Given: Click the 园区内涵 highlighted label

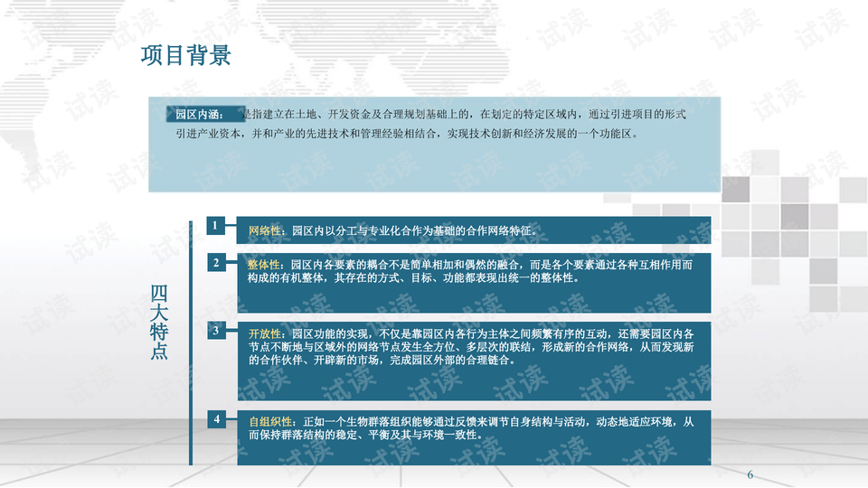Looking at the screenshot, I should coord(198,115).
